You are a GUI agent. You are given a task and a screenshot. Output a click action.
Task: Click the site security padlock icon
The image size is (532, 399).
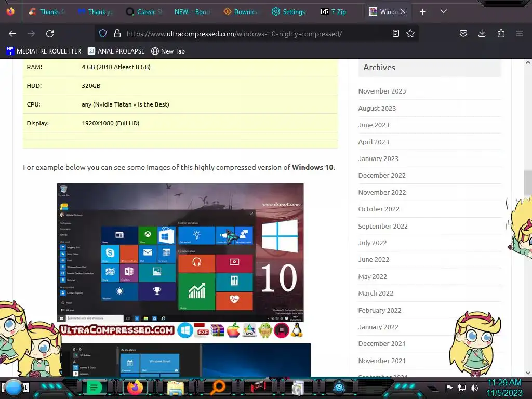[x=117, y=33]
